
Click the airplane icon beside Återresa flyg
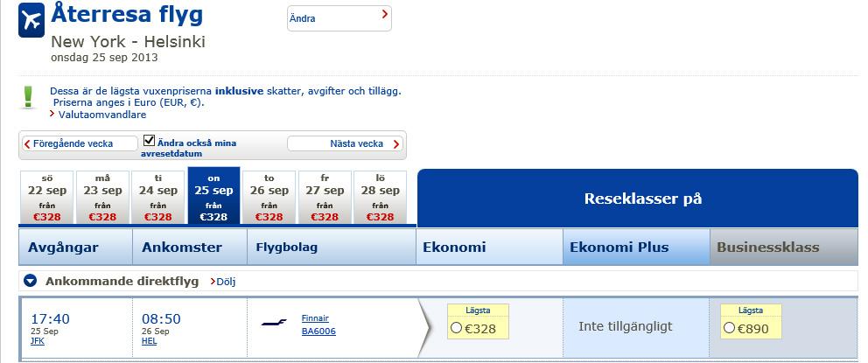click(x=31, y=21)
